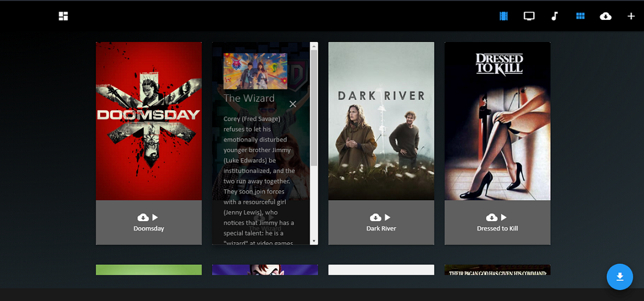Download Dressed to Kill via cloud icon
The width and height of the screenshot is (644, 301).
click(492, 217)
